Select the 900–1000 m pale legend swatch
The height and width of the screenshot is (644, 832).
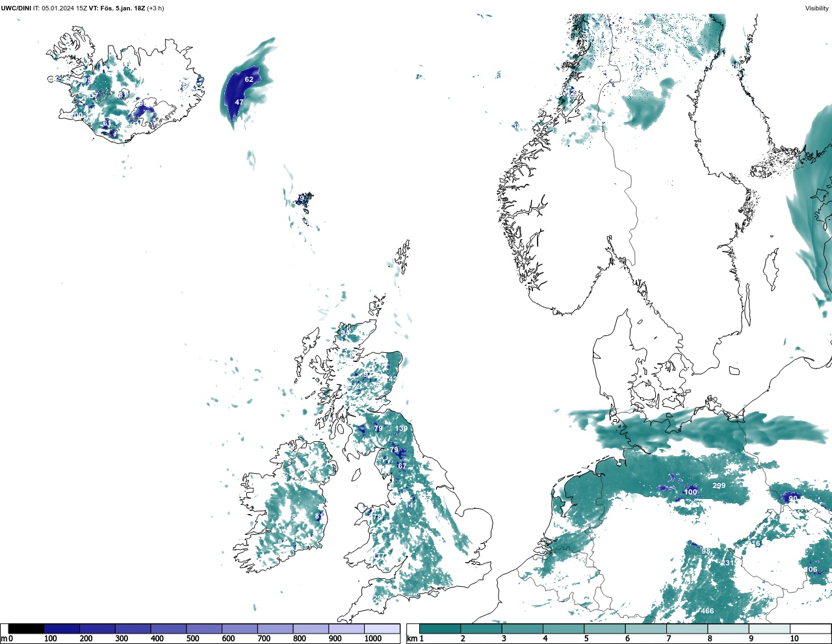tap(346, 628)
